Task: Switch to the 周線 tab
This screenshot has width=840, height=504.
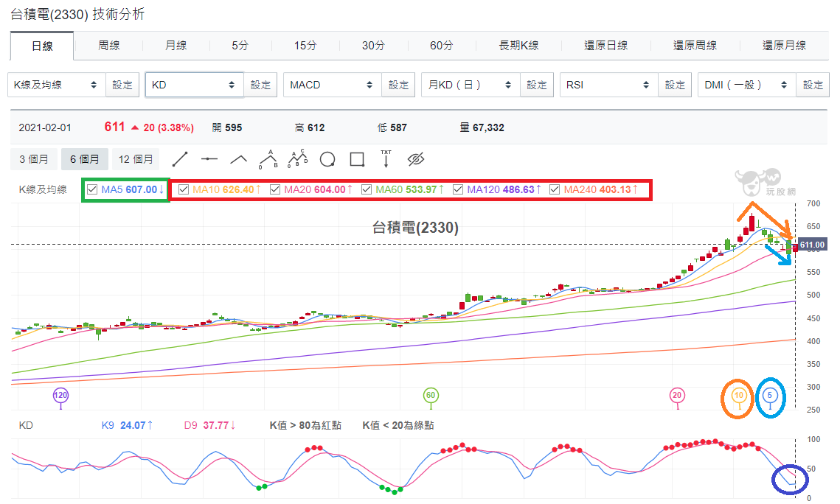Action: (x=108, y=46)
